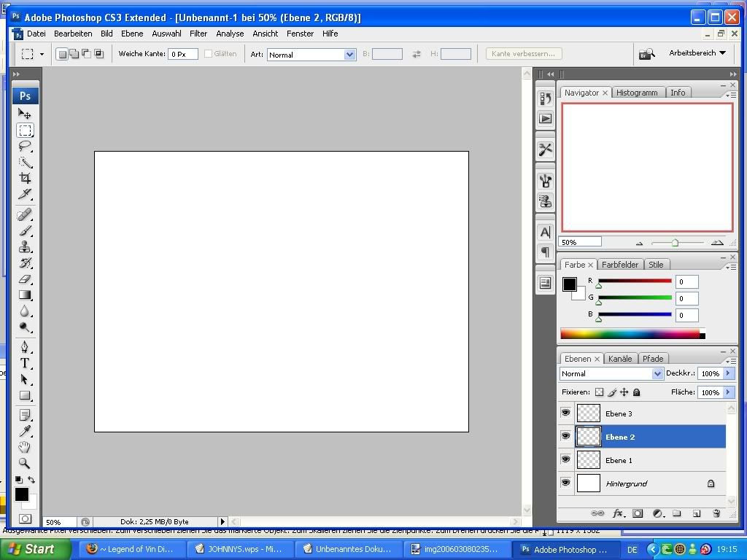The width and height of the screenshot is (747, 560).
Task: Open the status bar info arrow
Action: [222, 522]
